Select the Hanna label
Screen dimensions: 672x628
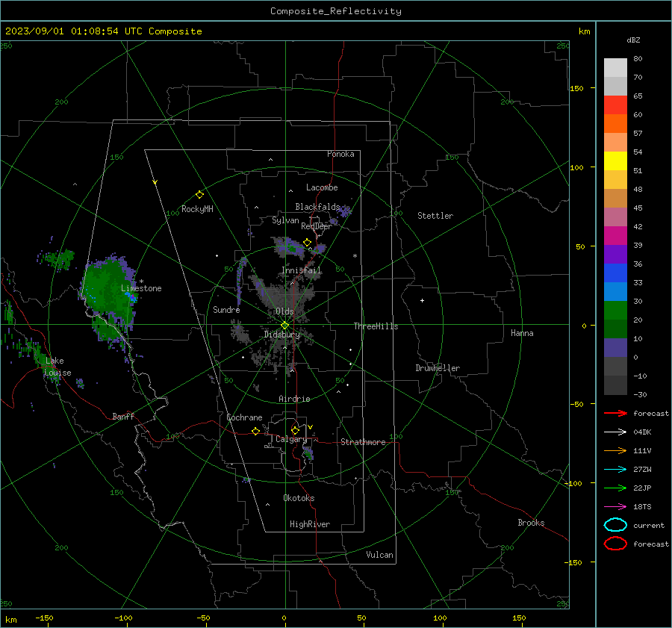pyautogui.click(x=522, y=333)
